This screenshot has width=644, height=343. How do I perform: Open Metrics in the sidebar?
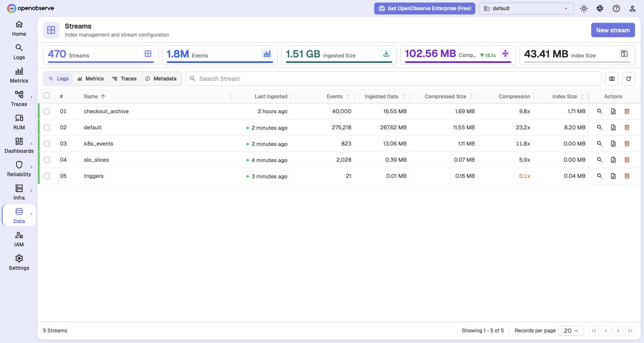click(19, 75)
